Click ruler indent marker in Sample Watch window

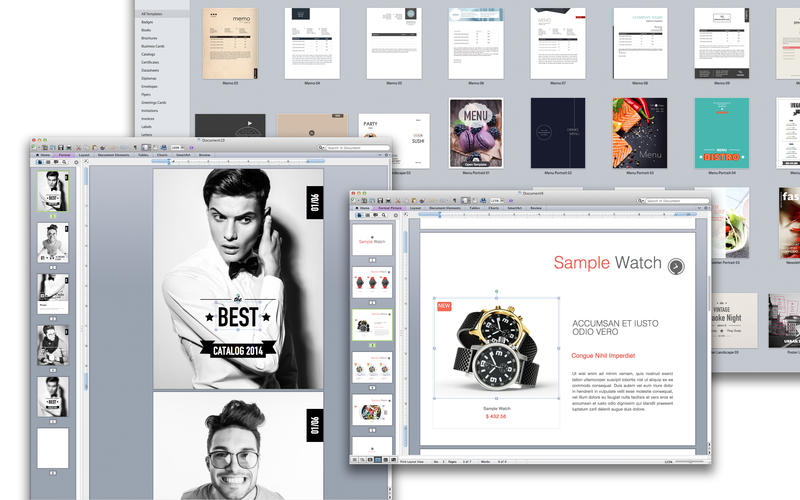[x=440, y=215]
